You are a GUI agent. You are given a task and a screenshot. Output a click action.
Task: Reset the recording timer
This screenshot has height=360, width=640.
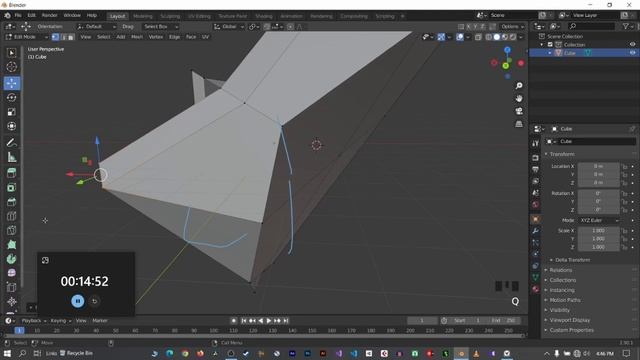pos(95,301)
